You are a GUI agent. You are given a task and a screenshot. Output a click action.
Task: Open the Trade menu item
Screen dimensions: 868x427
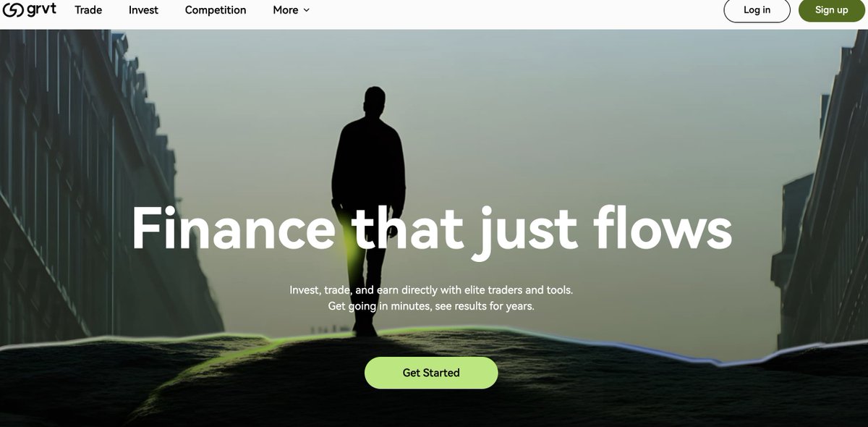(x=88, y=10)
